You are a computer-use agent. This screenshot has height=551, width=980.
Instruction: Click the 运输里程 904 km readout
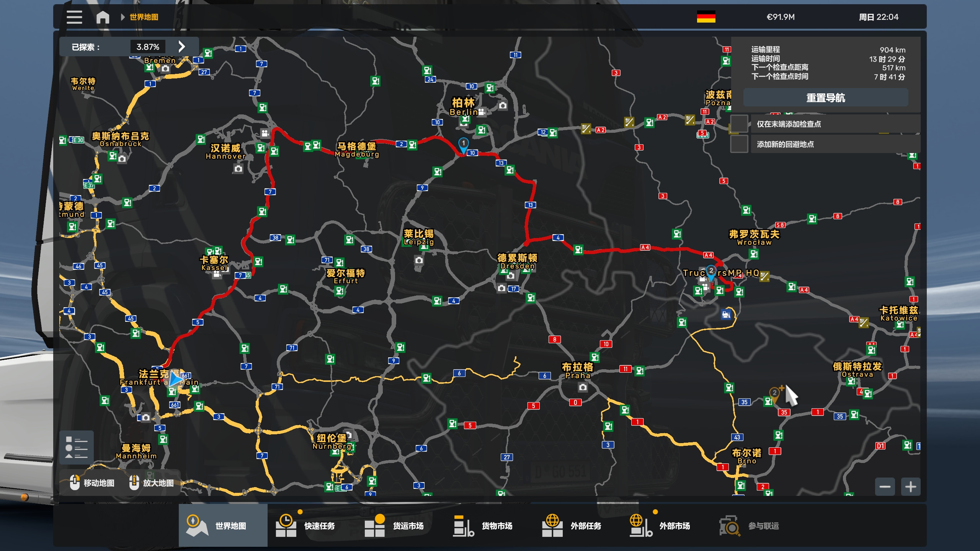(x=828, y=50)
